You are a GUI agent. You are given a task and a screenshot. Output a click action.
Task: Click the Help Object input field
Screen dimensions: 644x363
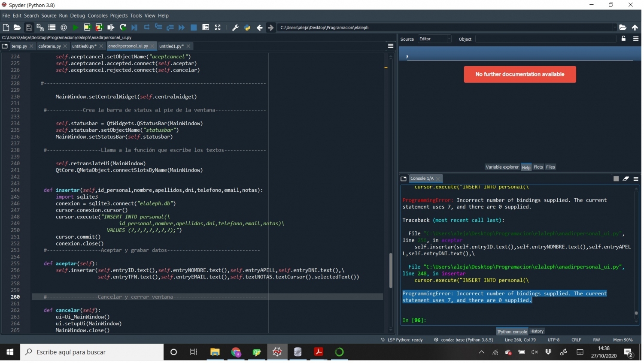pyautogui.click(x=546, y=39)
